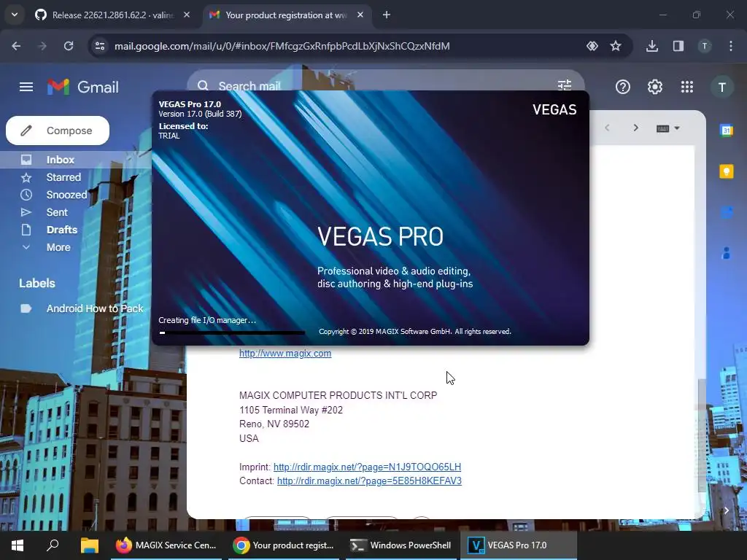Image resolution: width=747 pixels, height=560 pixels.
Task: Open the Calendar side panel icon
Action: click(727, 130)
